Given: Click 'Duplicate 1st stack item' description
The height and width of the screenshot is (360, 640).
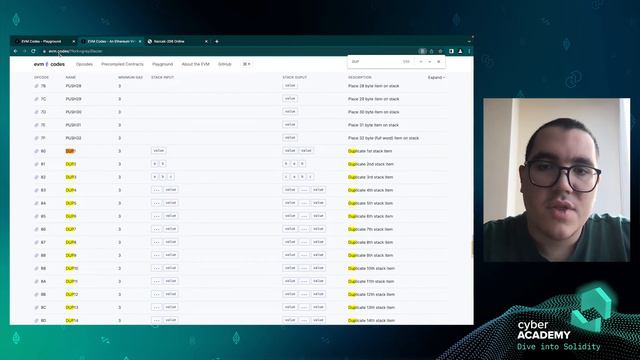Looking at the screenshot, I should point(370,151).
